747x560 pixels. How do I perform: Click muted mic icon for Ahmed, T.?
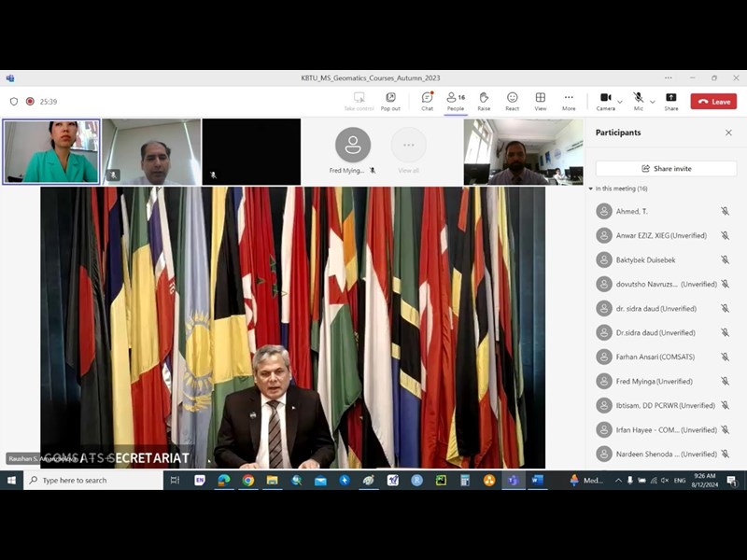point(725,211)
